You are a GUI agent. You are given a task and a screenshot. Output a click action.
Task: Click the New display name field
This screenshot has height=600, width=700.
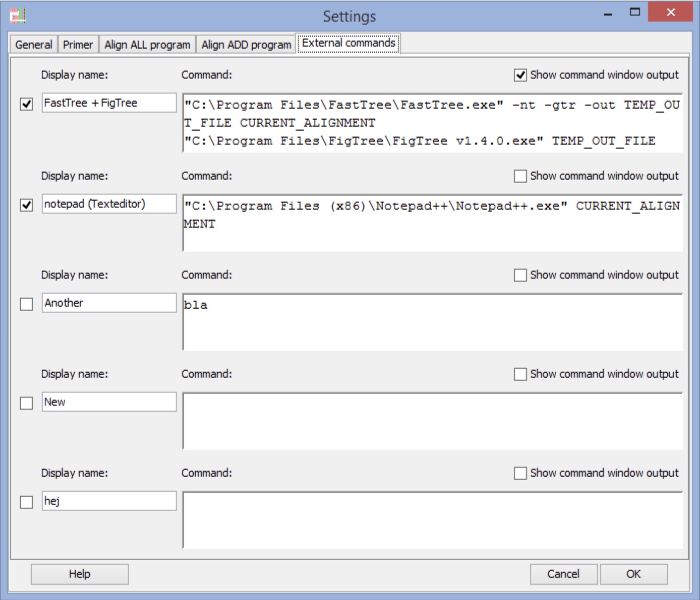tap(109, 402)
